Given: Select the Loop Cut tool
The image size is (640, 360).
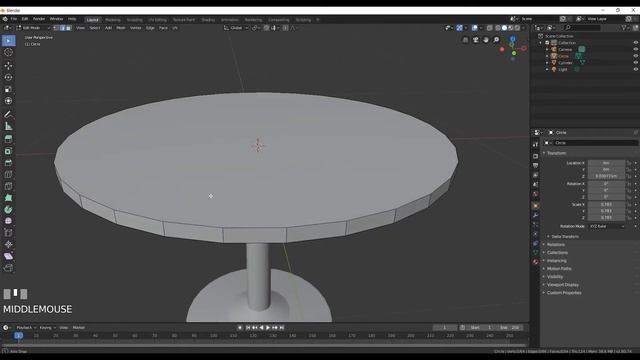Looking at the screenshot, I should pyautogui.click(x=9, y=175).
